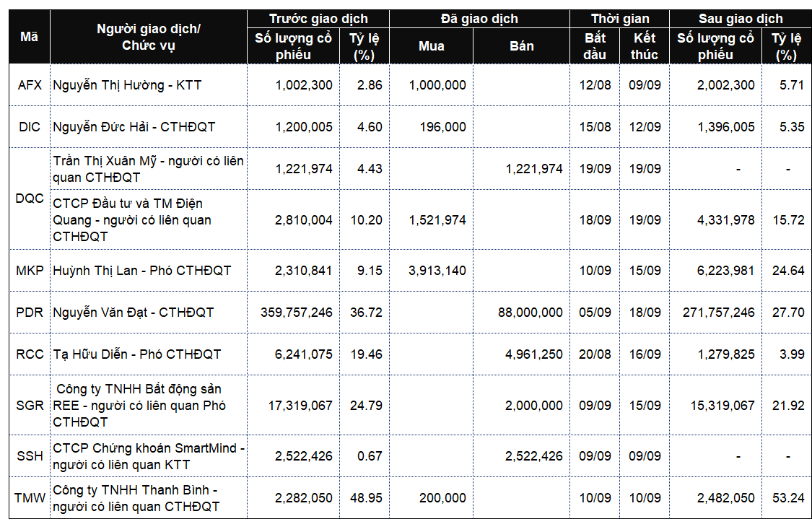Click the 'Người giao dịch/ Chức vụ' header

pyautogui.click(x=149, y=37)
